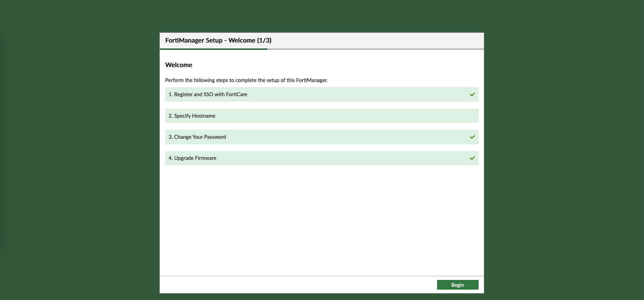
Task: Click the number 2 before Specify Hostname
Action: coord(170,116)
